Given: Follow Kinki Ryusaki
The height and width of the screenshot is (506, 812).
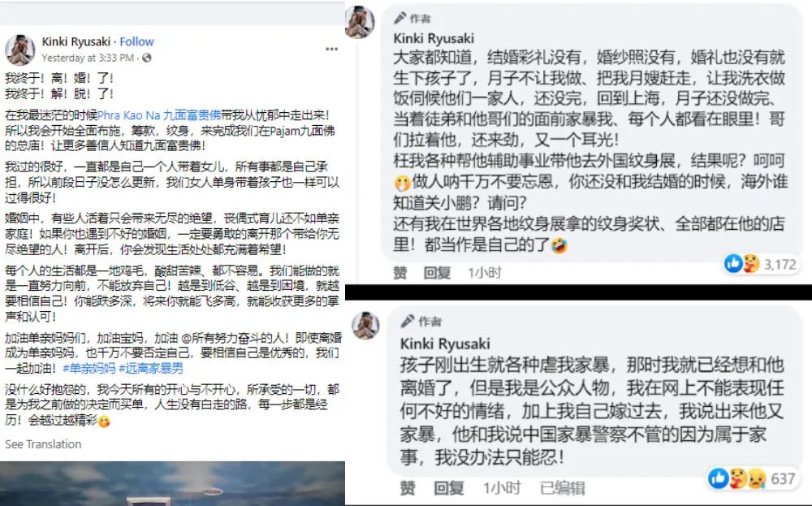Looking at the screenshot, I should coord(136,41).
